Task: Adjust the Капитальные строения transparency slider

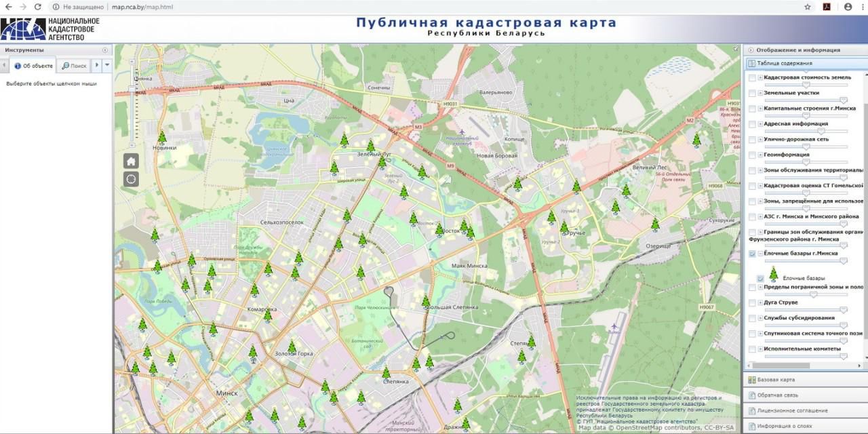Action: 806,116
